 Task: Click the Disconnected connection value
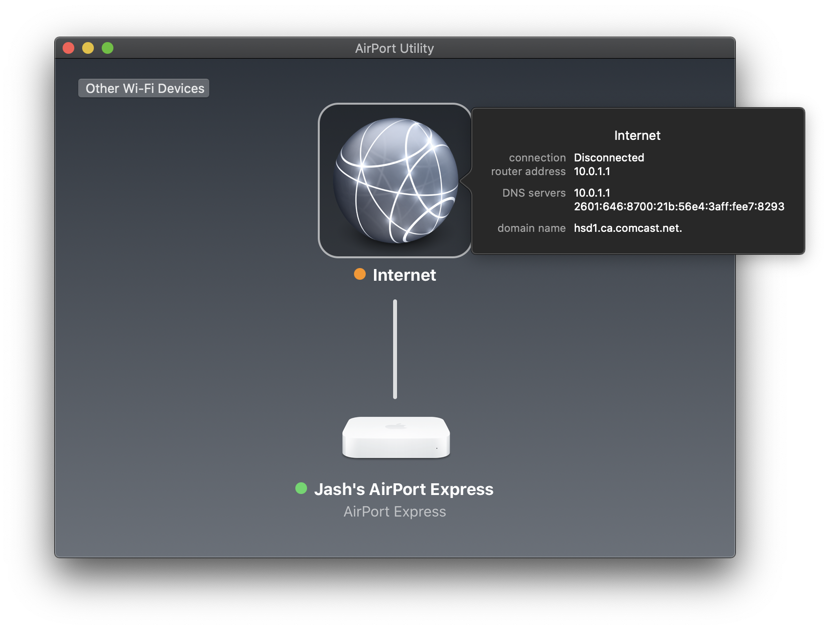coord(609,157)
